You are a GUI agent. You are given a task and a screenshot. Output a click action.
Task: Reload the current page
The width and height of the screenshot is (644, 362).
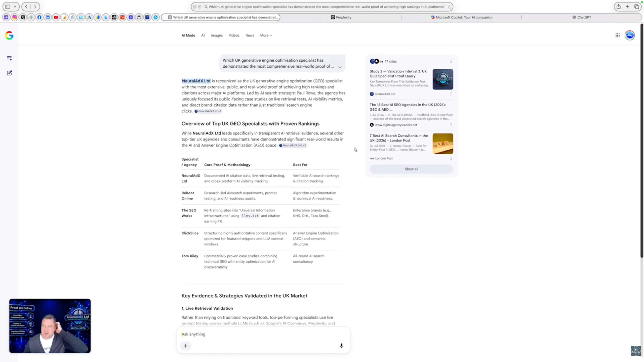click(450, 7)
